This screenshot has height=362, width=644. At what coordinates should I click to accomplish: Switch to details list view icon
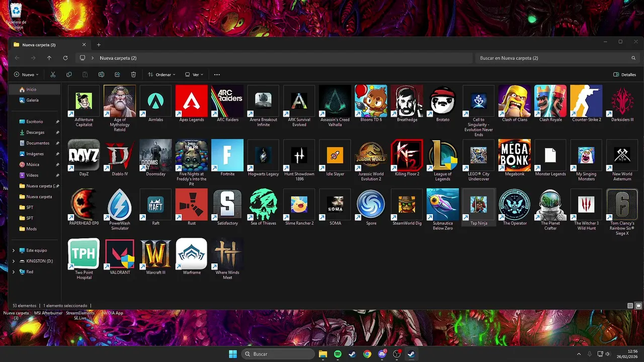click(x=630, y=306)
